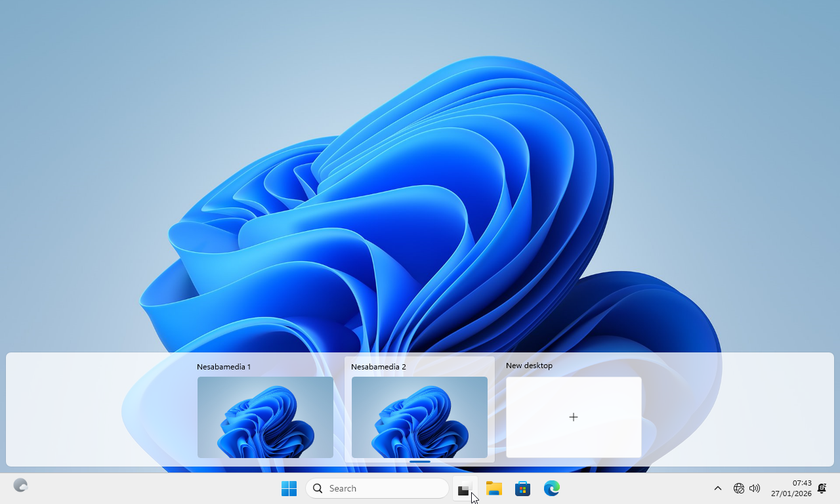
Task: Select the Nesabamedia 2 desktop thumbnail
Action: (419, 417)
